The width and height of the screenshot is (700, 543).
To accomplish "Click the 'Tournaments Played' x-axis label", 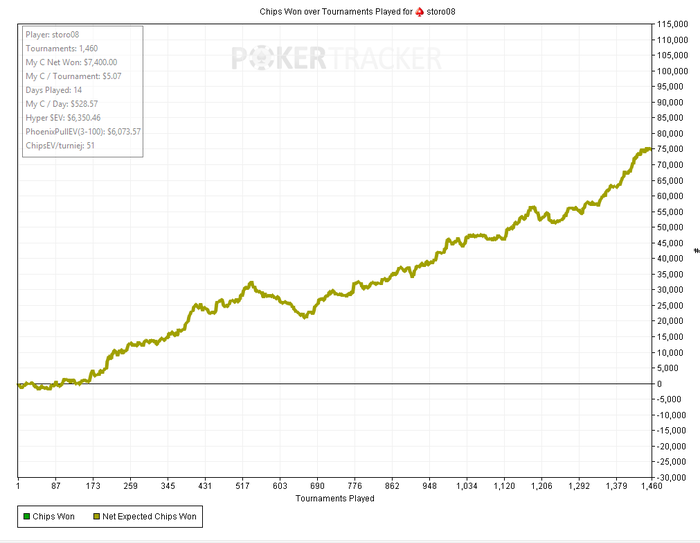I will click(335, 498).
